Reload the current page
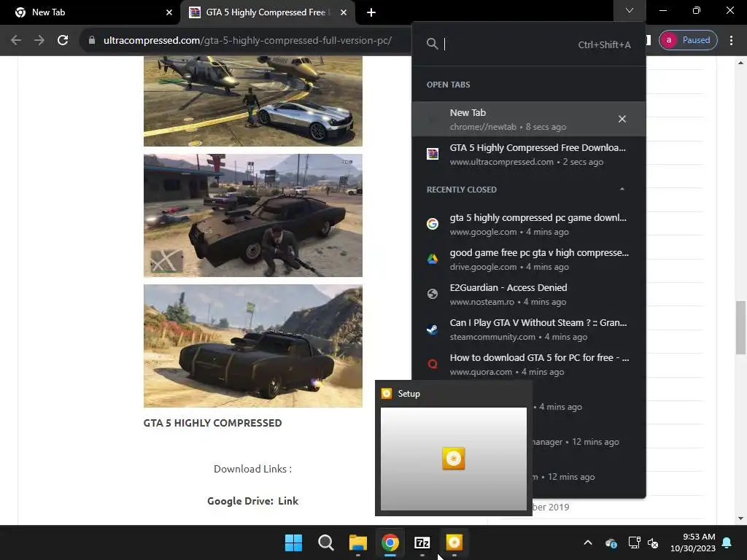Image resolution: width=747 pixels, height=560 pixels. (63, 41)
